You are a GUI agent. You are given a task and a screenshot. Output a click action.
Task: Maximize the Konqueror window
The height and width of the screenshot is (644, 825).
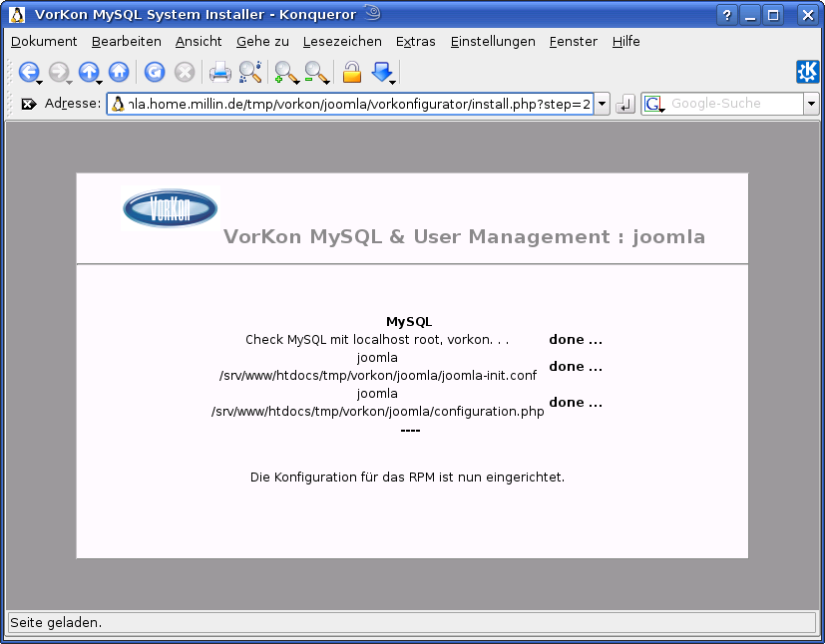(773, 15)
